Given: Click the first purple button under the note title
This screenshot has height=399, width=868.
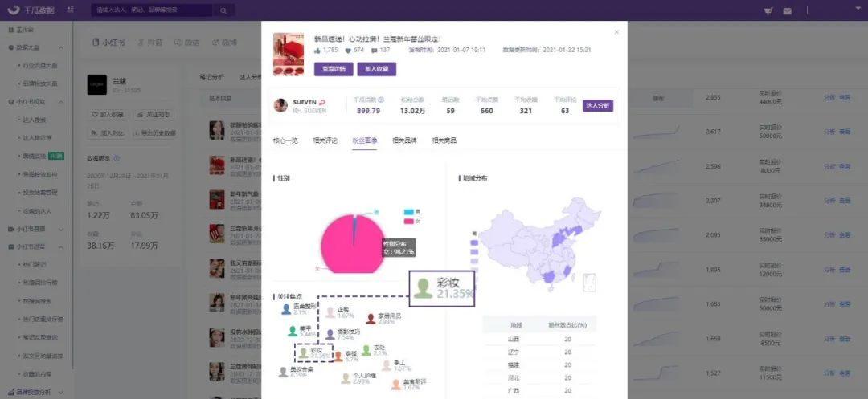Looking at the screenshot, I should pyautogui.click(x=334, y=69).
